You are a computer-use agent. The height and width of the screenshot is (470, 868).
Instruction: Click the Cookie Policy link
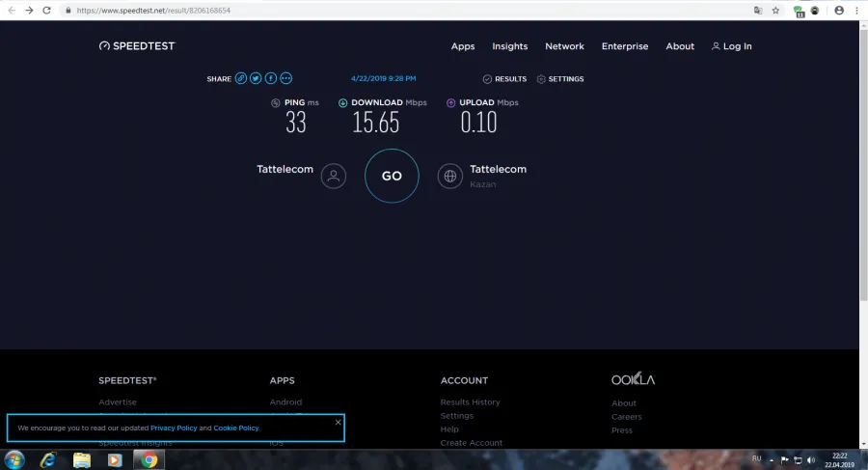tap(236, 428)
